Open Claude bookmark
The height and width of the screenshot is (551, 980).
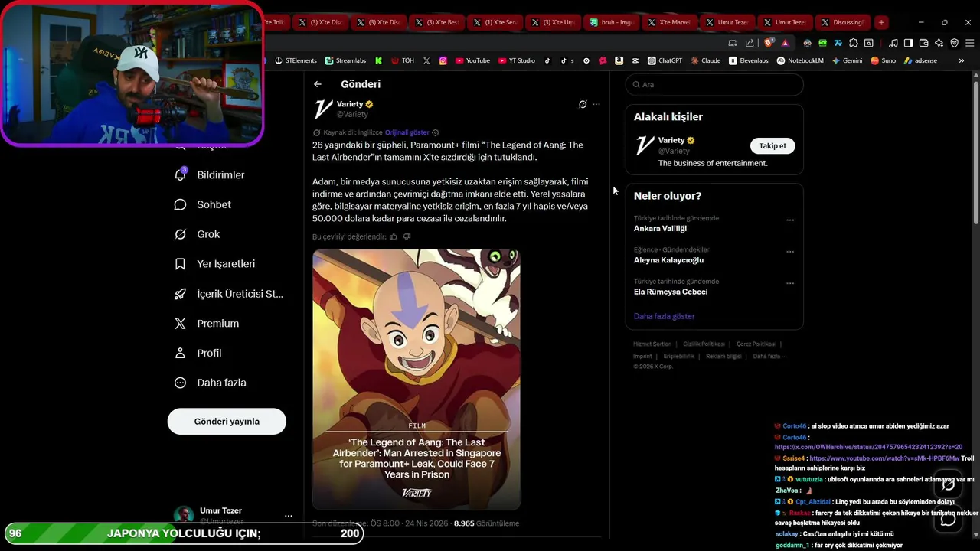(x=705, y=60)
